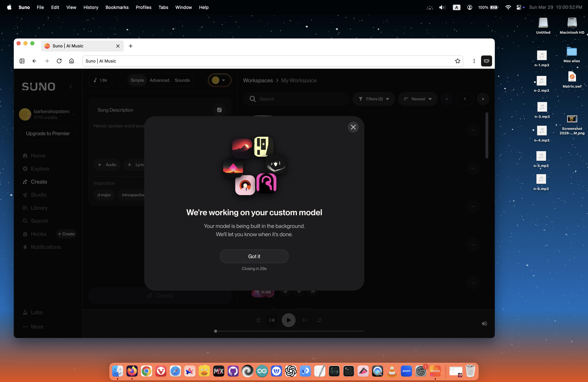Close the custom model dialog with X

point(353,127)
